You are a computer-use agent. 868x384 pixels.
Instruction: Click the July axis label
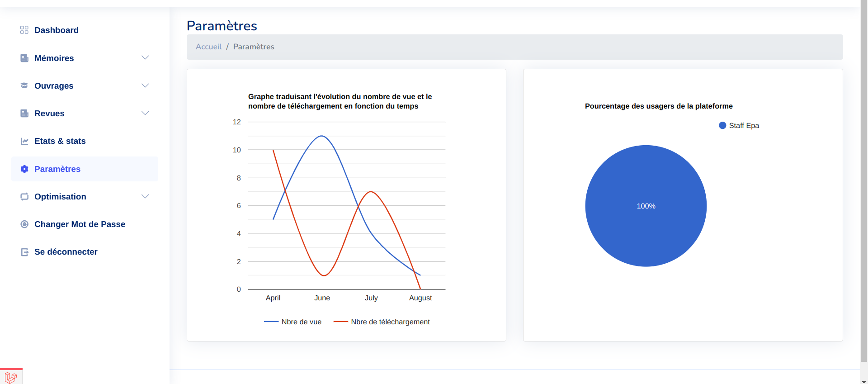pos(371,298)
